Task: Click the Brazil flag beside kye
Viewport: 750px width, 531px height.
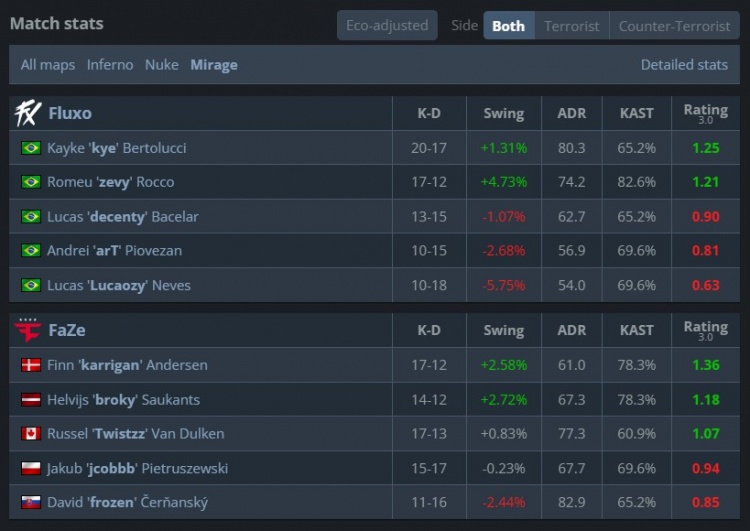Action: (30, 148)
